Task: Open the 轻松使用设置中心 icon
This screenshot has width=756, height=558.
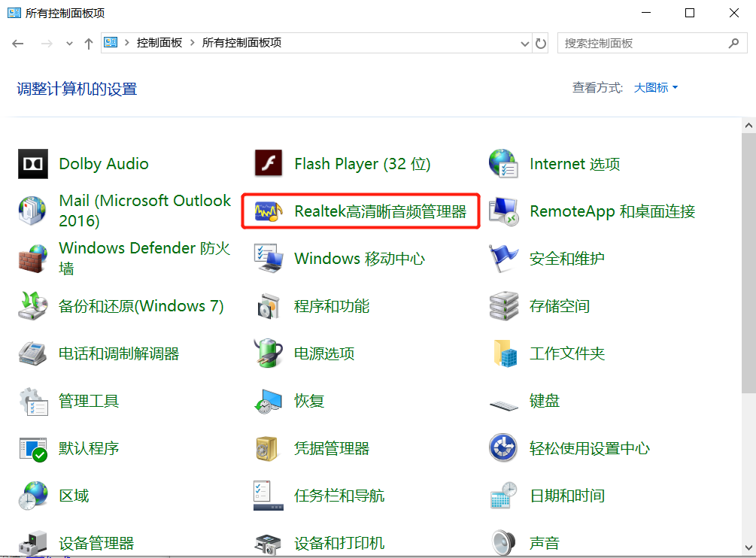Action: [x=503, y=448]
